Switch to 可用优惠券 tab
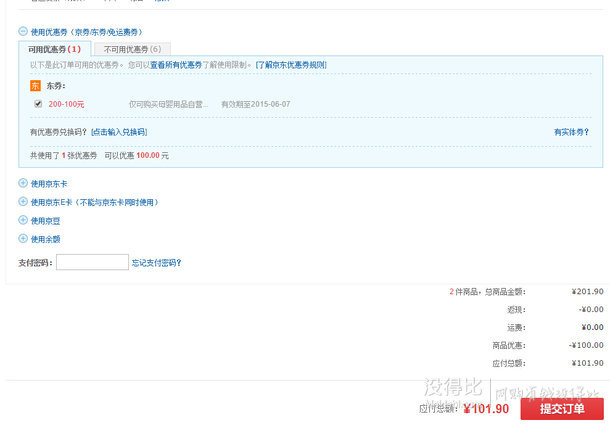 coord(55,49)
